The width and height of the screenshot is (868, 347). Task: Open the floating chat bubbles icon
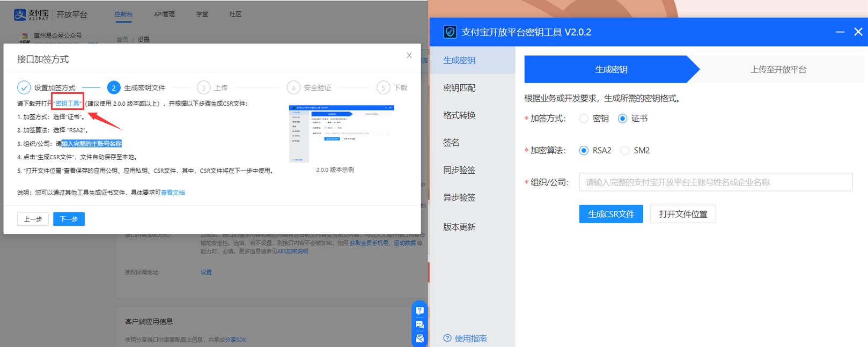pyautogui.click(x=420, y=324)
